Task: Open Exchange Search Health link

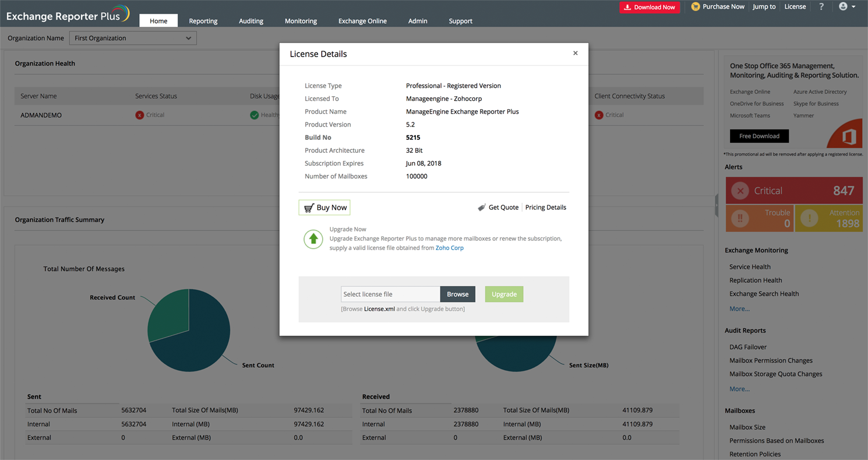Action: tap(764, 293)
